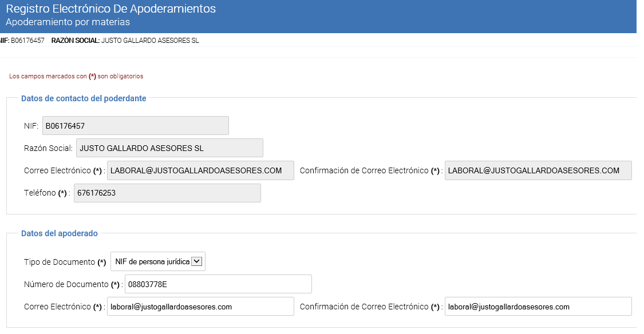Click the poderdante NIF input field
The image size is (644, 334).
(x=135, y=126)
